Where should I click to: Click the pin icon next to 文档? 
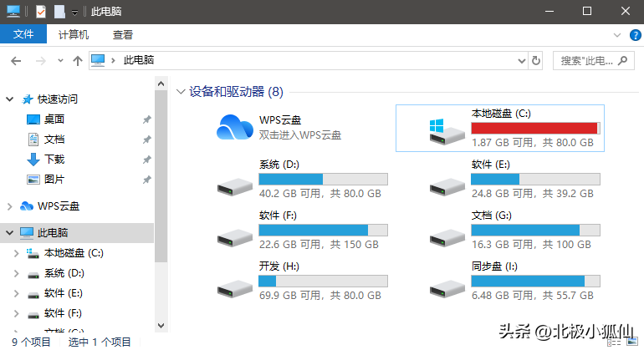click(x=146, y=139)
